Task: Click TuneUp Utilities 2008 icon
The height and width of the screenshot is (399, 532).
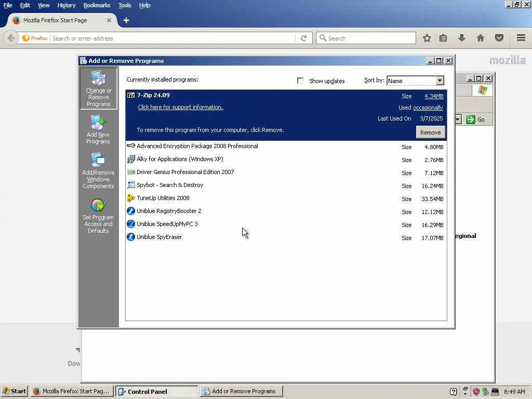Action: (x=131, y=198)
